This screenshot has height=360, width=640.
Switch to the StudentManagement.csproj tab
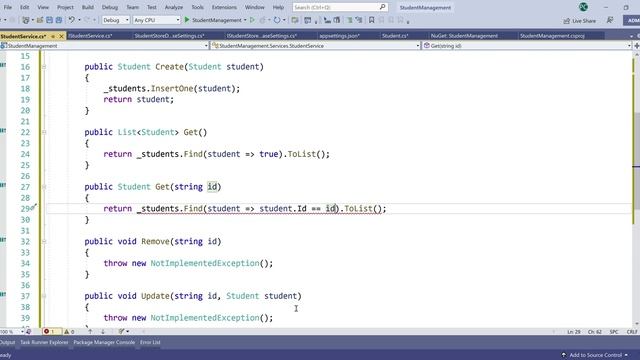tap(552, 36)
